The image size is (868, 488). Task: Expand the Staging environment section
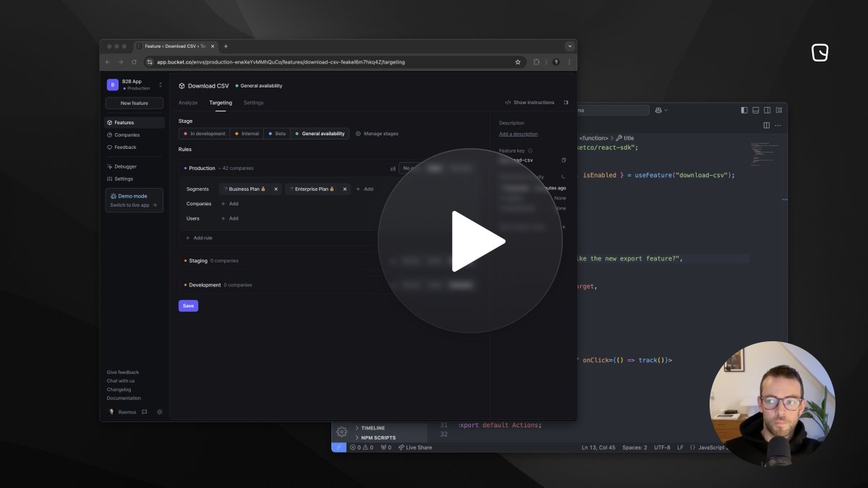click(x=210, y=261)
